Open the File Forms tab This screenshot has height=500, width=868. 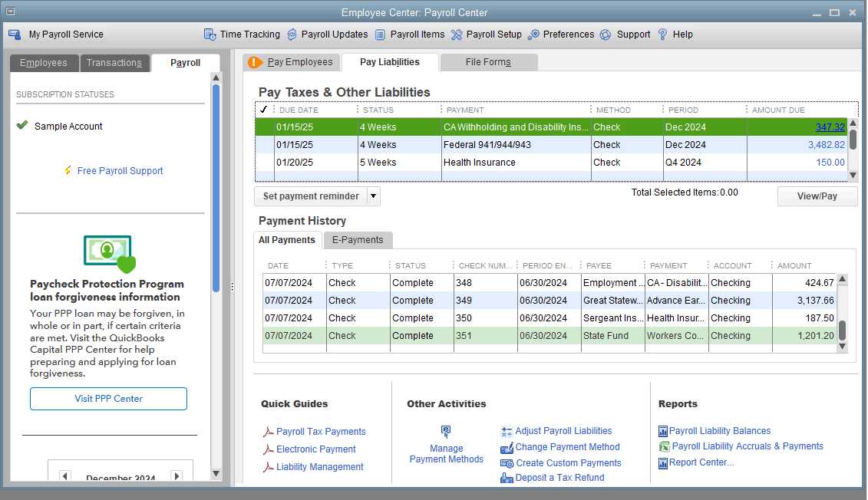coord(488,62)
